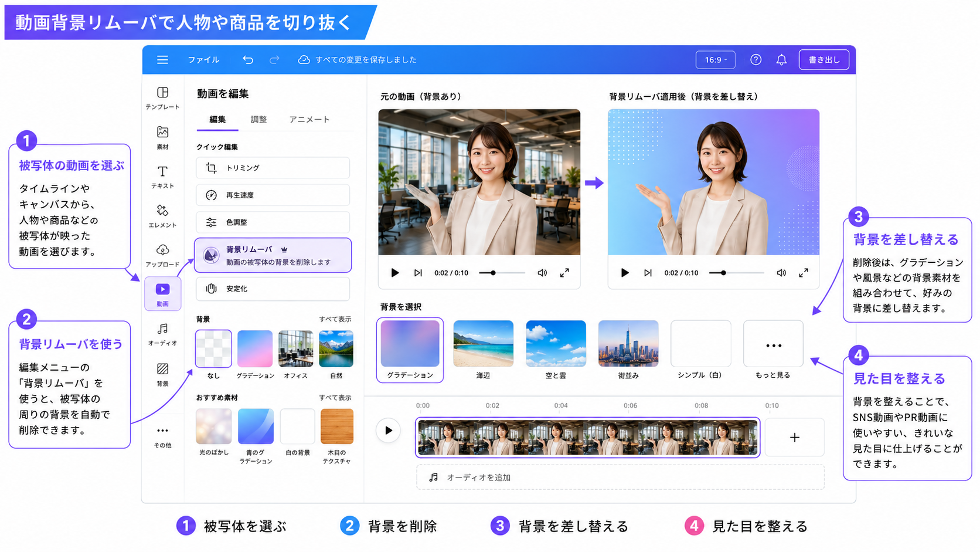Screen dimensions: 980x552
Task: Play the background-removed video preview
Action: 625,273
